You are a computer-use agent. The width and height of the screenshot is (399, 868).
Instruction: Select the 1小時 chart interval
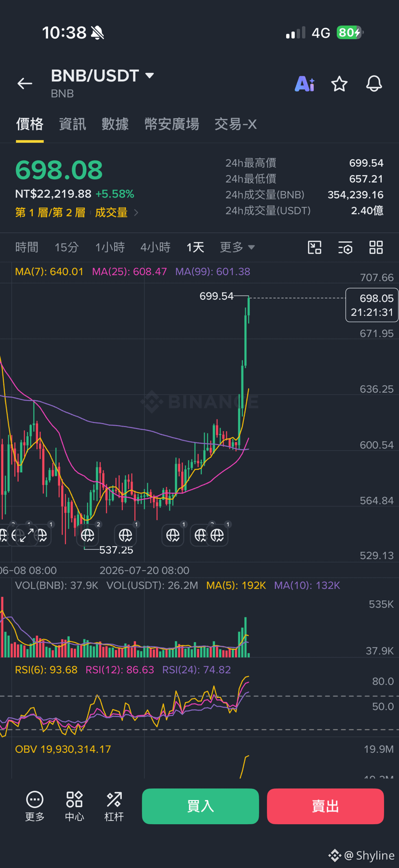coord(110,247)
